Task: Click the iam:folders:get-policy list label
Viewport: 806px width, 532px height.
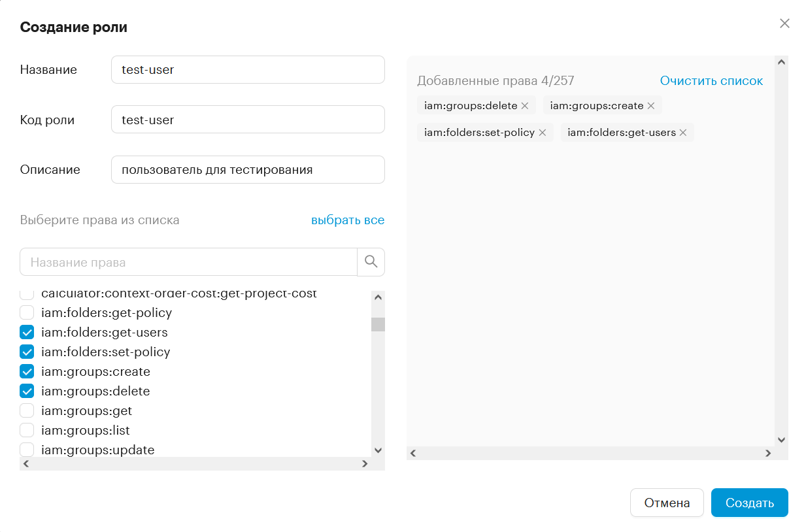Action: (107, 312)
